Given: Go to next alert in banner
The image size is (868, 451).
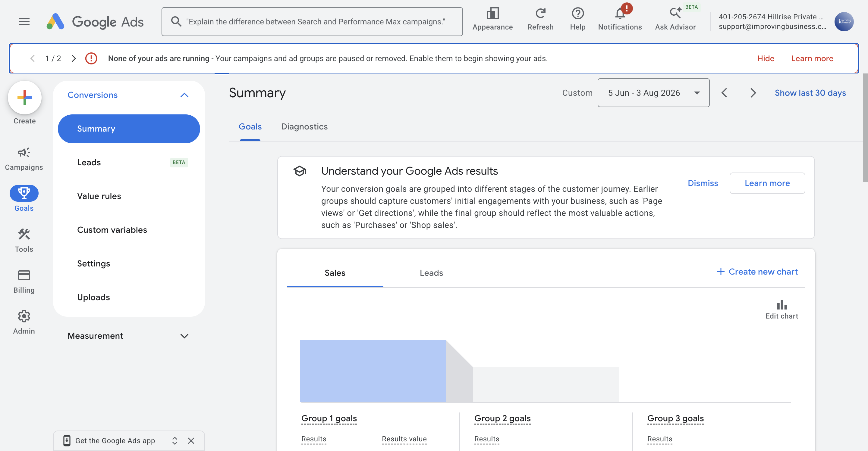Looking at the screenshot, I should [74, 58].
